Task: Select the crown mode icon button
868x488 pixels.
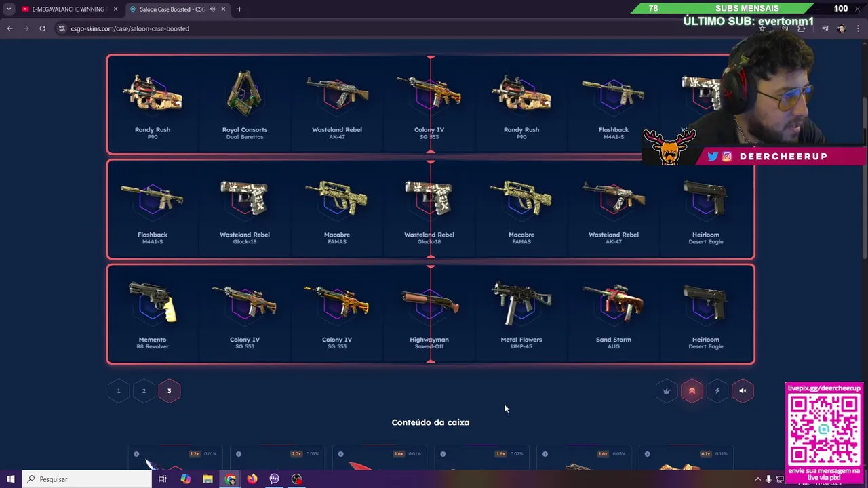Action: click(667, 390)
